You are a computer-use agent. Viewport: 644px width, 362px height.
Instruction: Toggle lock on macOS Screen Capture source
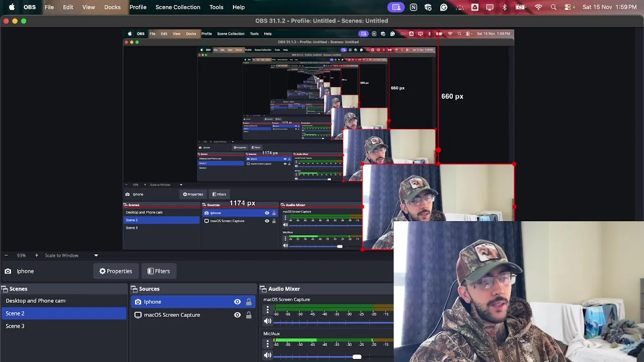(x=249, y=315)
